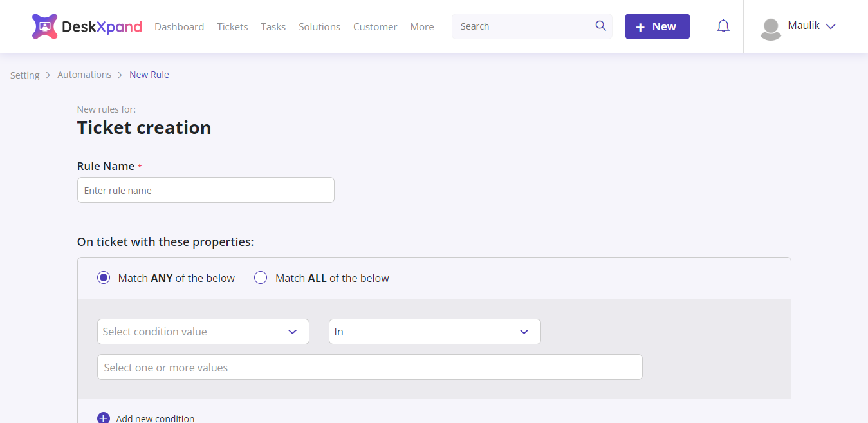Go to the Solutions menu item
This screenshot has height=423, width=868.
[x=319, y=26]
